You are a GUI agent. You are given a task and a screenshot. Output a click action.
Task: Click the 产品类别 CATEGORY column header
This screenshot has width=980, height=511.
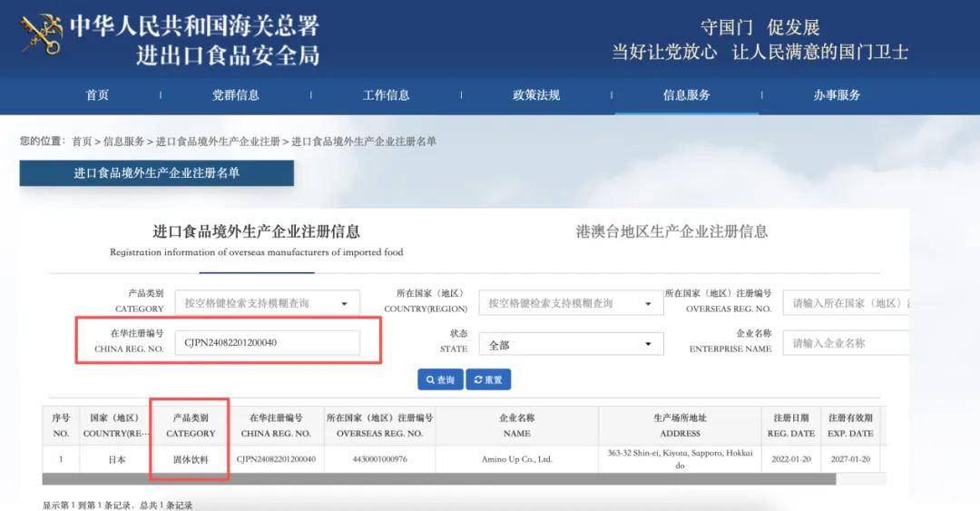pos(191,426)
